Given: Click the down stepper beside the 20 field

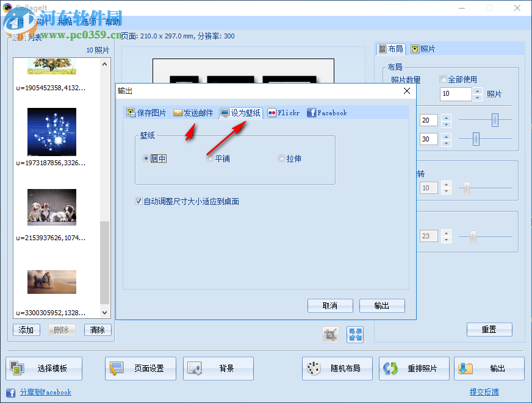Looking at the screenshot, I should [447, 124].
